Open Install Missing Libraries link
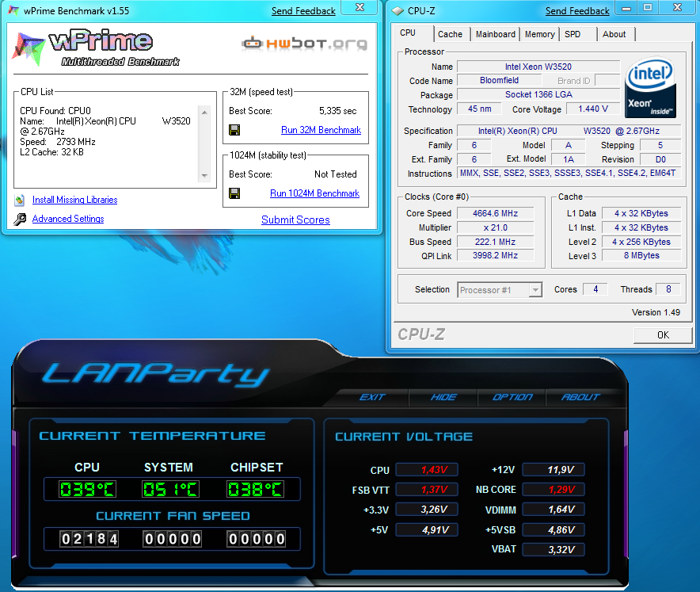Screen dimensions: 700x592 point(75,200)
